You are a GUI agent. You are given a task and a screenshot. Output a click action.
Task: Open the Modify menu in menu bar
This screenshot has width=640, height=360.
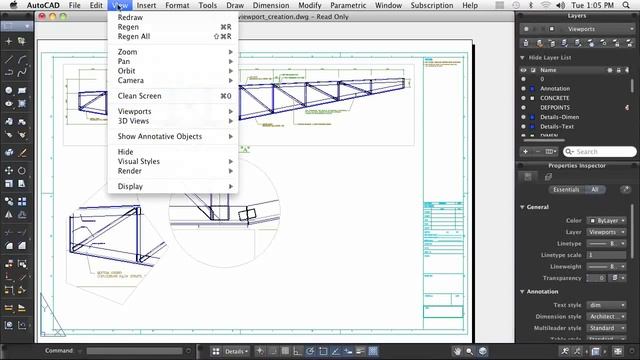(309, 5)
